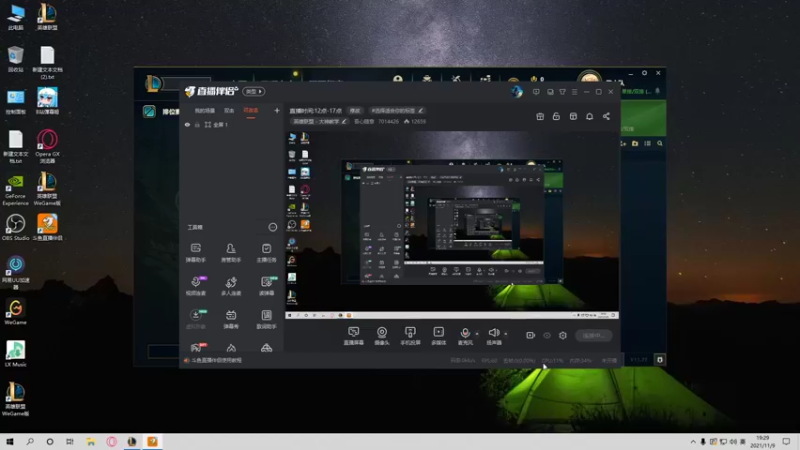Click the League client logo behind
The width and height of the screenshot is (800, 450).
tap(153, 83)
